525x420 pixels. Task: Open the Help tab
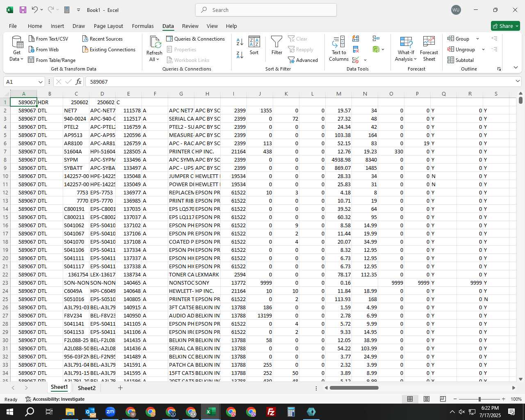pyautogui.click(x=231, y=26)
